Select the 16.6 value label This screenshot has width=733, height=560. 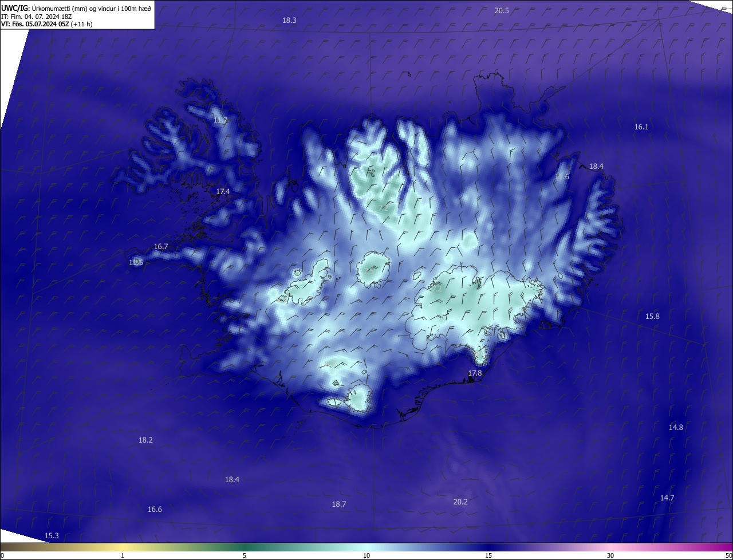pyautogui.click(x=155, y=510)
